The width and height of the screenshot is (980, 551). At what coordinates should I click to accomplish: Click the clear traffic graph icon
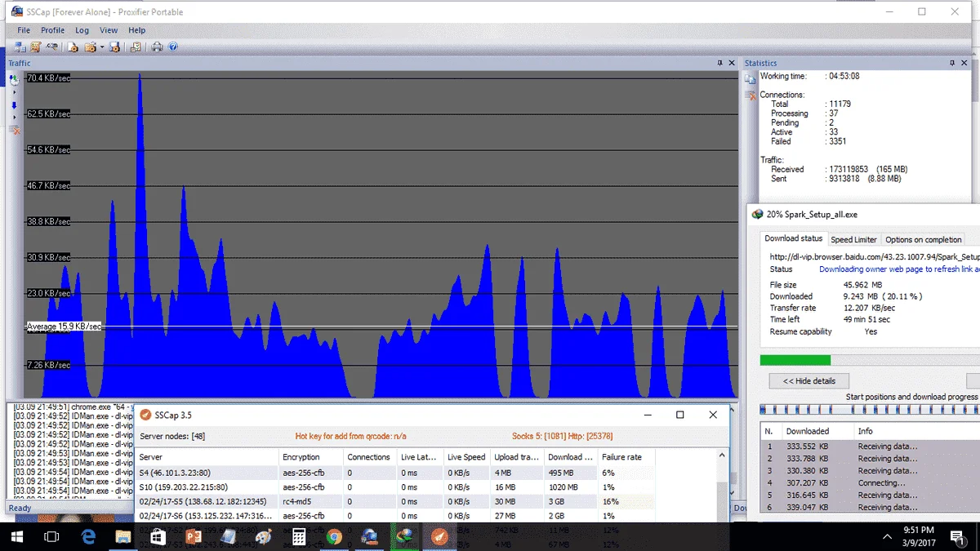[x=15, y=131]
